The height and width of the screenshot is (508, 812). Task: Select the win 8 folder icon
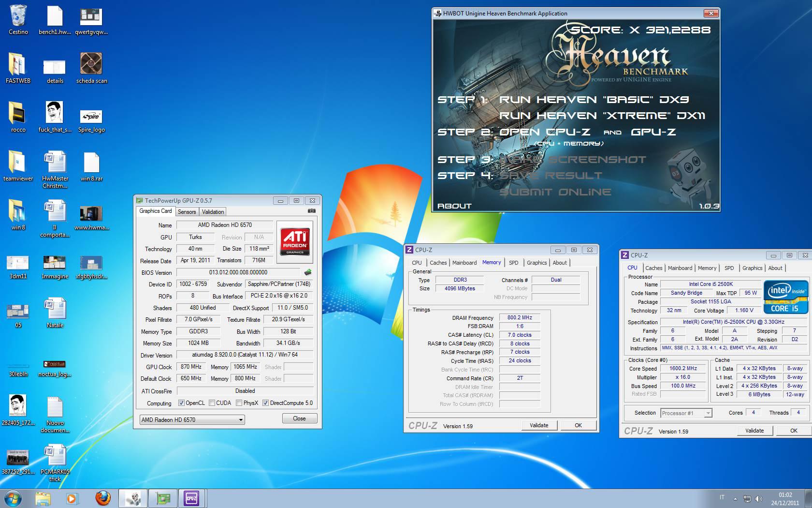click(18, 215)
